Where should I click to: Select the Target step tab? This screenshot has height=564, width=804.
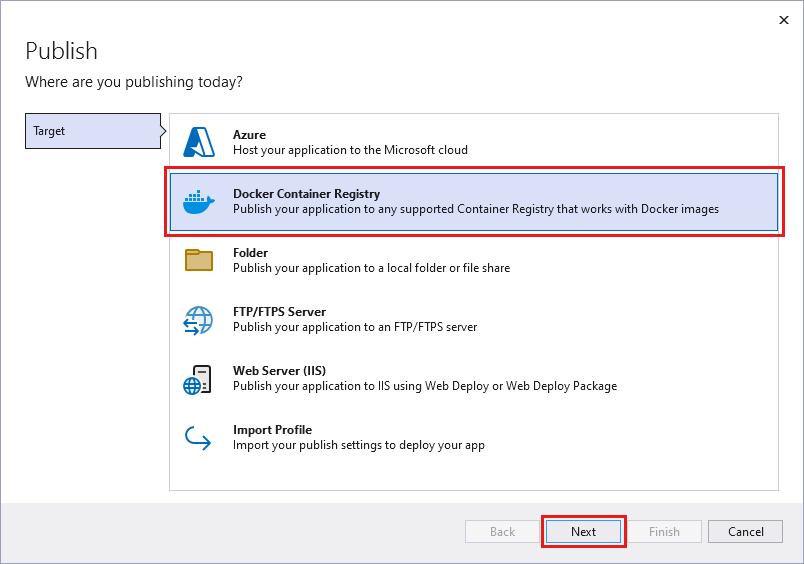click(x=93, y=131)
